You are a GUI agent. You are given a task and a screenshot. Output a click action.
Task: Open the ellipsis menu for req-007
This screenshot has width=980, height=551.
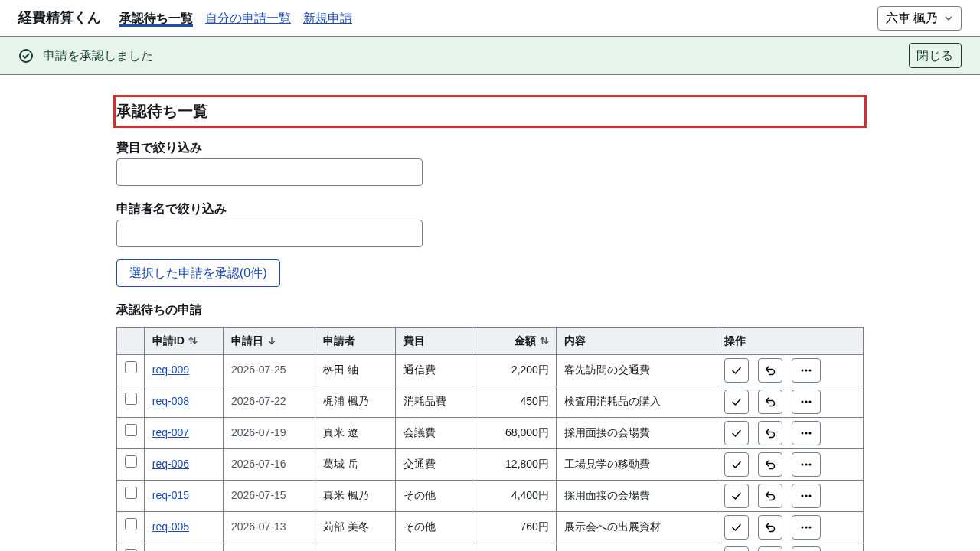pos(806,433)
